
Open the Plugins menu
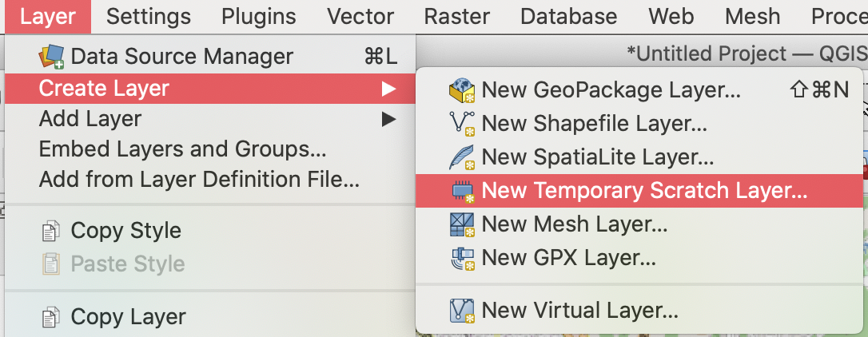tap(259, 17)
